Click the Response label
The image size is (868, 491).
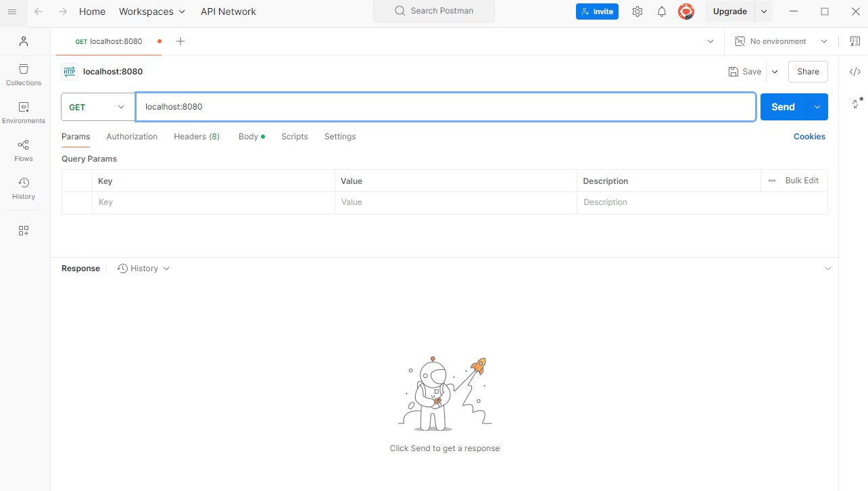point(80,268)
